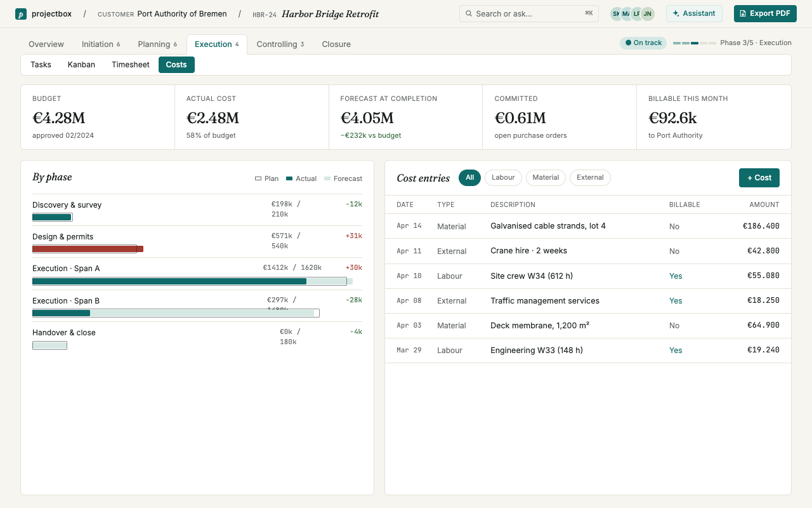Click the BUDGET '€4.28M' card
Viewport: 812px width, 508px height.
pos(98,117)
